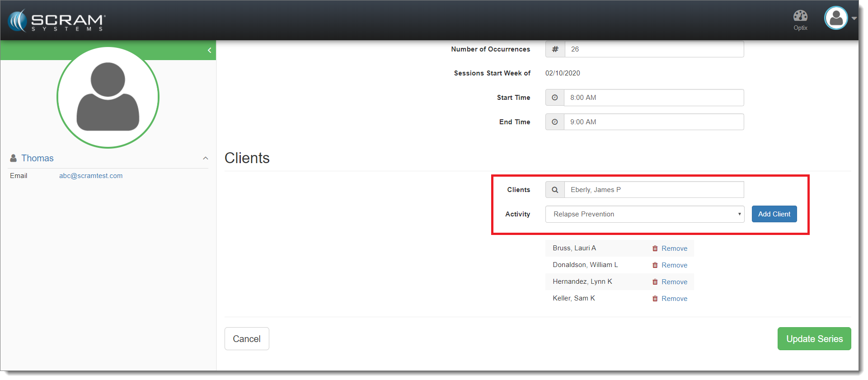Click the user account avatar icon

835,18
